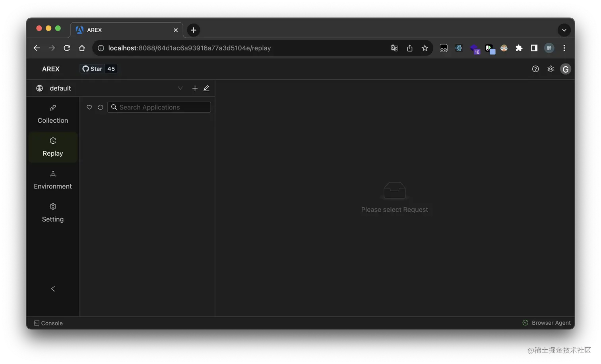Go to browser home page
The height and width of the screenshot is (364, 601).
[x=82, y=48]
